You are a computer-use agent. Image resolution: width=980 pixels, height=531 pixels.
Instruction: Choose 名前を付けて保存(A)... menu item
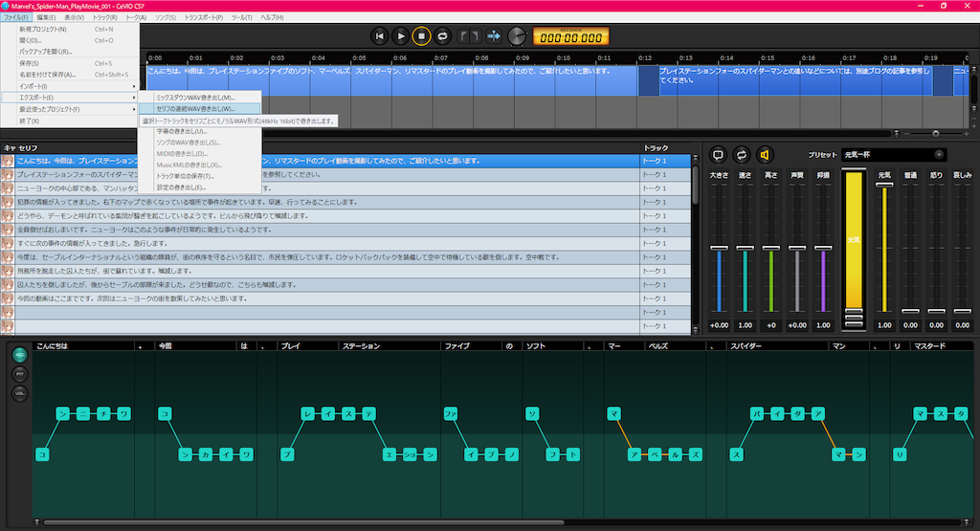tap(69, 75)
